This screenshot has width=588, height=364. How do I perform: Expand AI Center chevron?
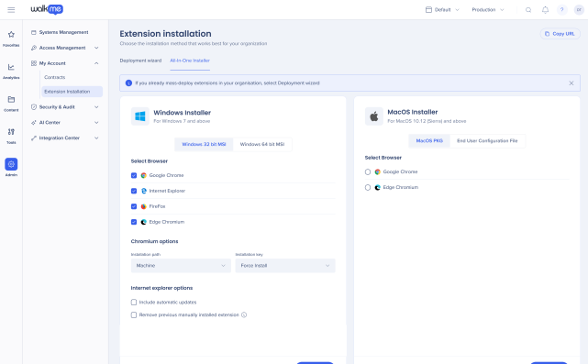96,123
